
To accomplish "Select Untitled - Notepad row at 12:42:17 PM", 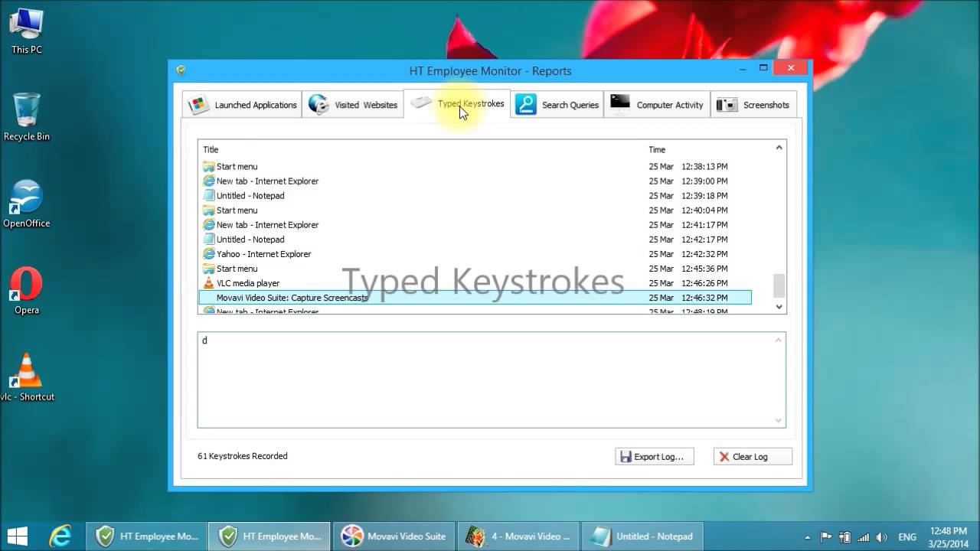I will coord(475,239).
